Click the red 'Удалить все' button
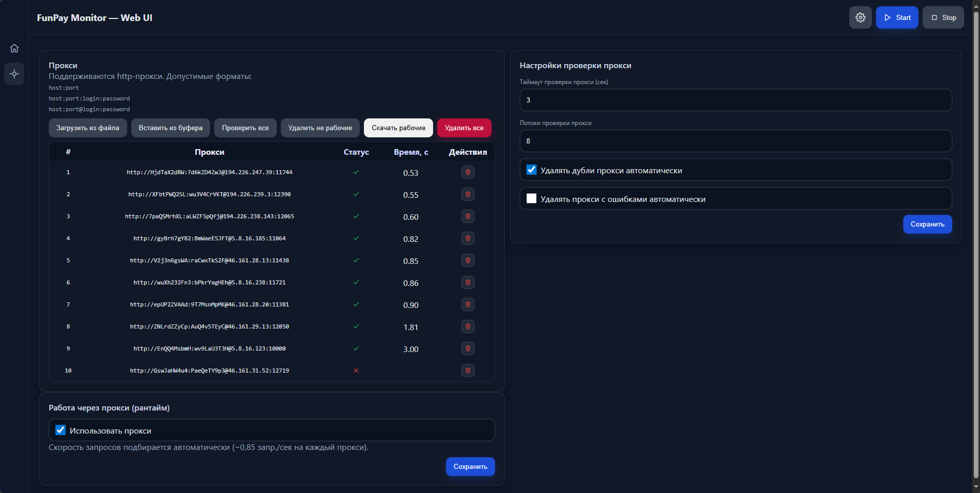Viewport: 980px width, 493px height. 464,128
